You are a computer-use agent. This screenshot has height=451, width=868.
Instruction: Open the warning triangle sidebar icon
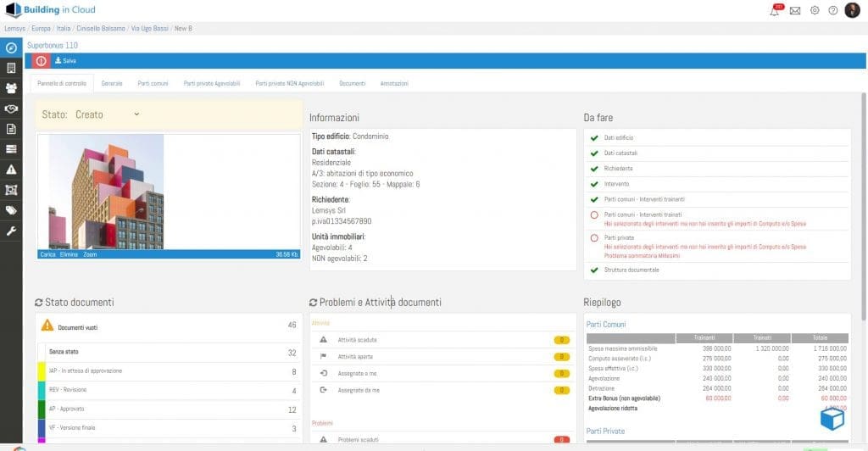coord(11,170)
